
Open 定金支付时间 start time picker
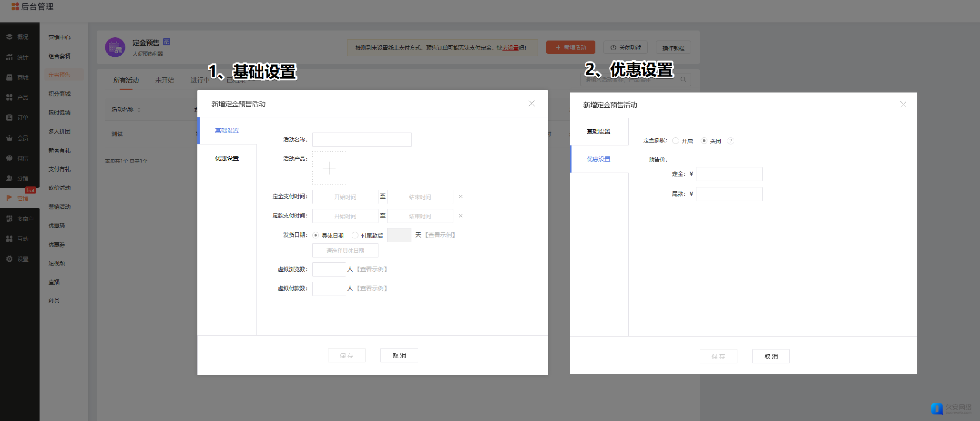point(345,197)
